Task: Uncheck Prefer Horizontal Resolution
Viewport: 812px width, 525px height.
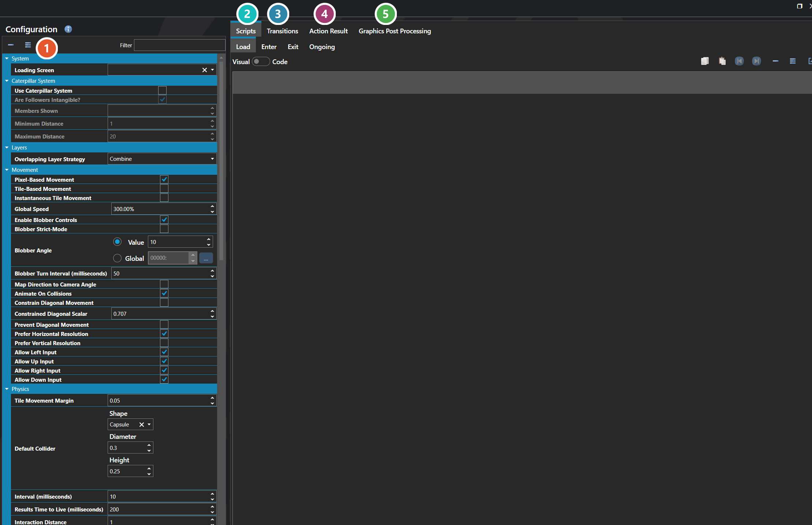Action: pos(164,334)
